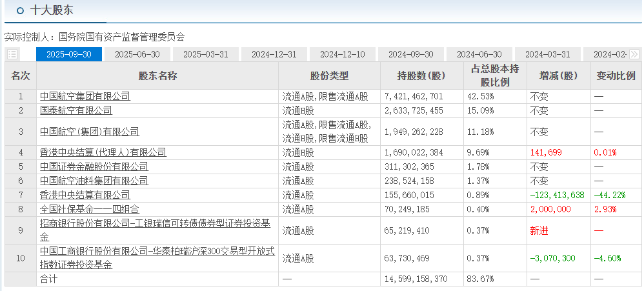Click holding value 7,421,462,701
Viewport: 644px width, 291px height.
(x=414, y=96)
